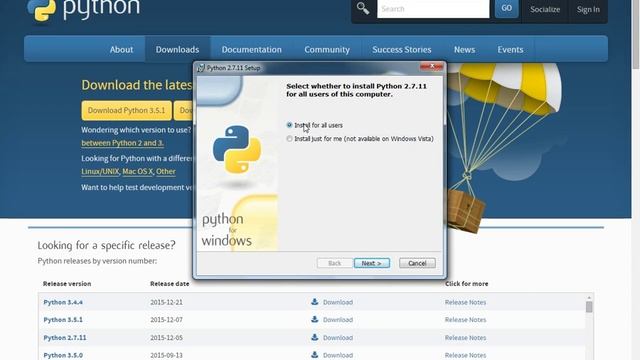Viewport: 640px width, 360px height.
Task: Open the About menu
Action: (x=121, y=49)
